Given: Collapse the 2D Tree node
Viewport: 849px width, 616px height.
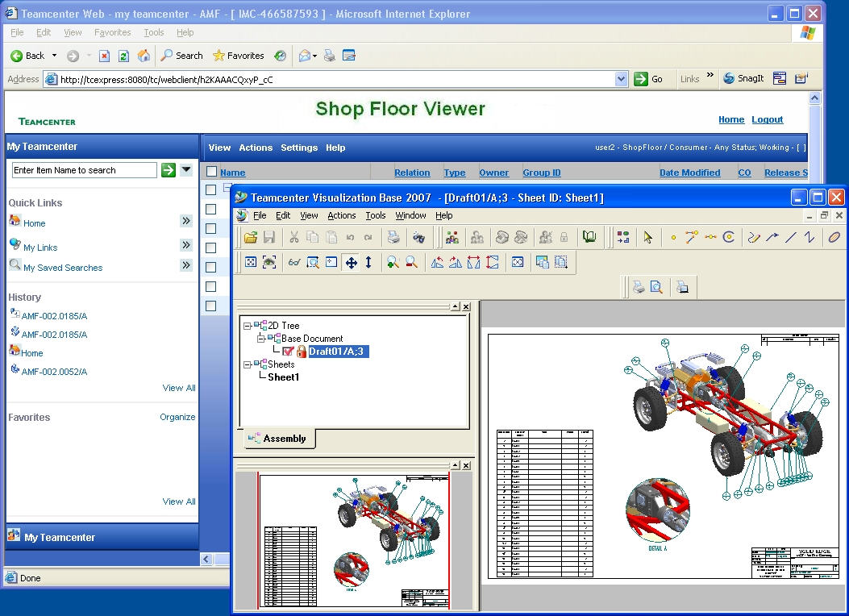Looking at the screenshot, I should tap(247, 326).
